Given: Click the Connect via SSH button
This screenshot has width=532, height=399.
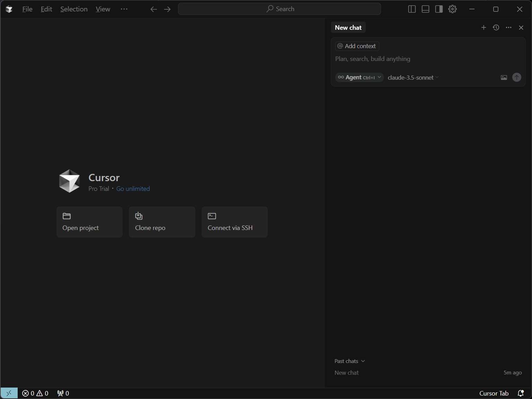Looking at the screenshot, I should pyautogui.click(x=234, y=222).
